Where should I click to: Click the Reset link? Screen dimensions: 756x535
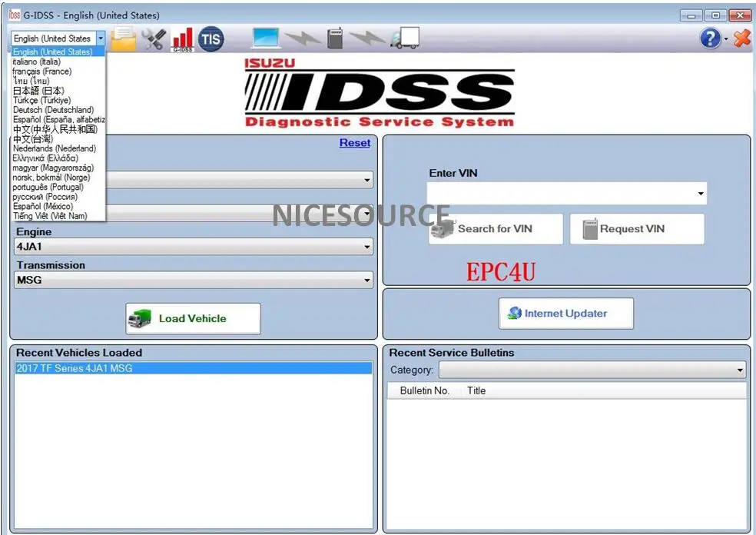tap(354, 142)
